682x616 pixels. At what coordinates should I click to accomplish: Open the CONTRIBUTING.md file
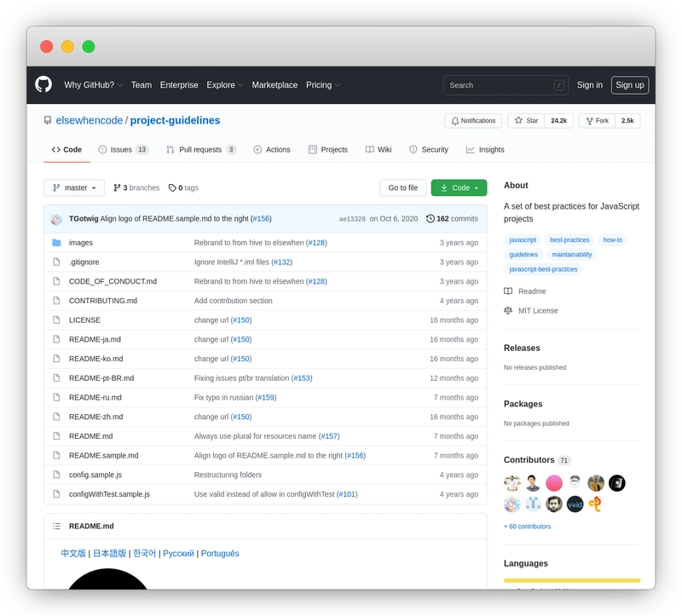[103, 301]
